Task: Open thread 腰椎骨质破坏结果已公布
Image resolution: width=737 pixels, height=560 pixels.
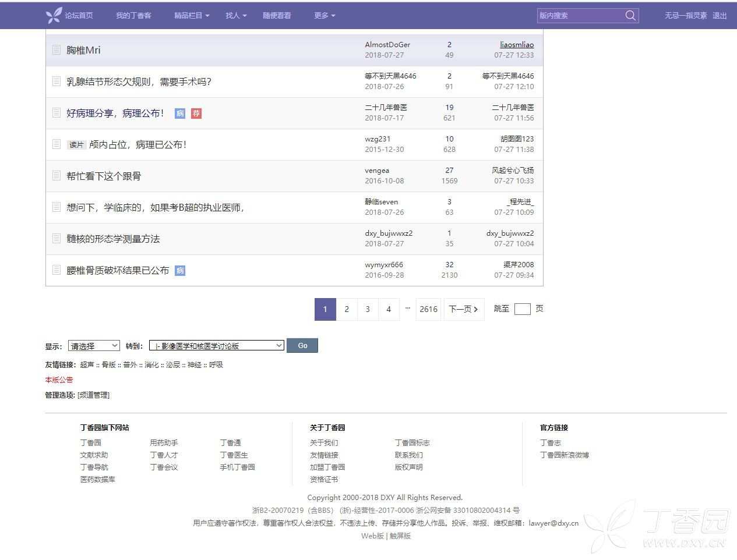Action: (118, 270)
